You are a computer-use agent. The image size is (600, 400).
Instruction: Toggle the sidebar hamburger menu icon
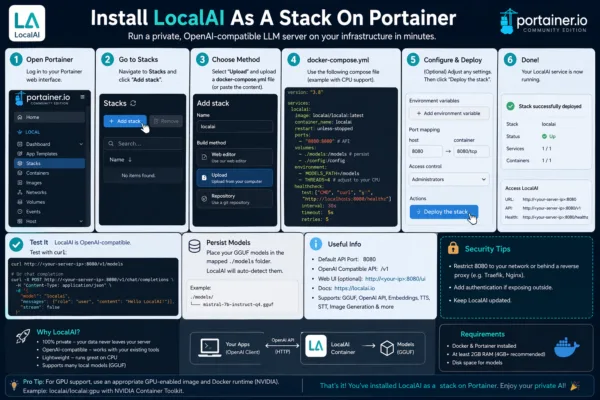pyautogui.click(x=82, y=97)
